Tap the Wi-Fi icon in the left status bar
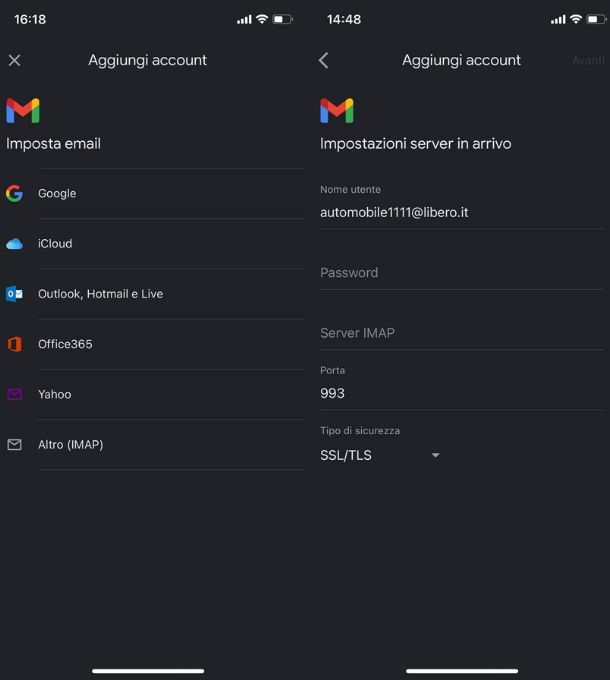This screenshot has width=610, height=680. [262, 19]
